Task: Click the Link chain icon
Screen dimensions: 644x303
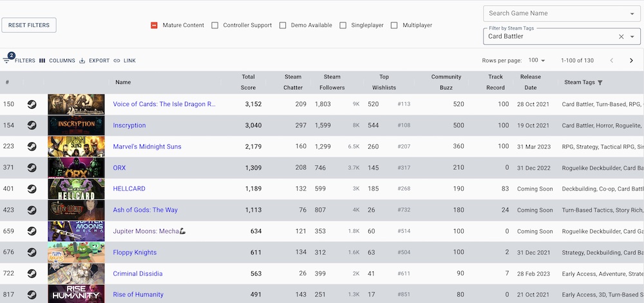Action: 117,60
